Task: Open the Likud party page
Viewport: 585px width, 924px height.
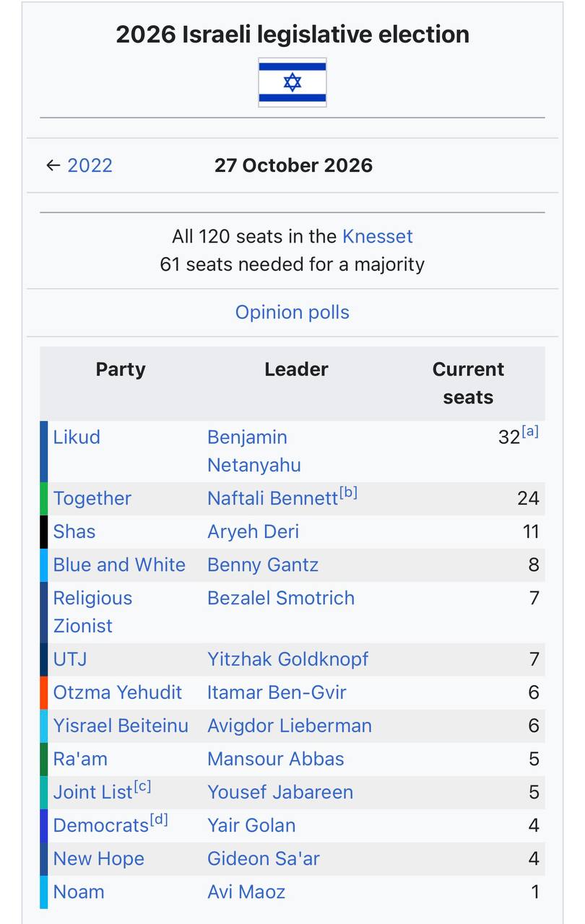Action: pyautogui.click(x=77, y=437)
